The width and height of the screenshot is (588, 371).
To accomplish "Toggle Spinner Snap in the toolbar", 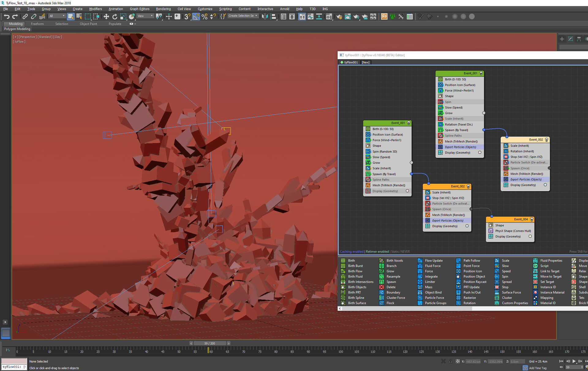I will pyautogui.click(x=213, y=17).
